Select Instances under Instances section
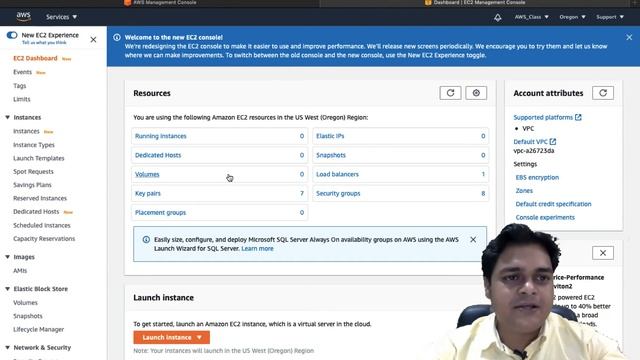The image size is (640, 360). tap(26, 131)
